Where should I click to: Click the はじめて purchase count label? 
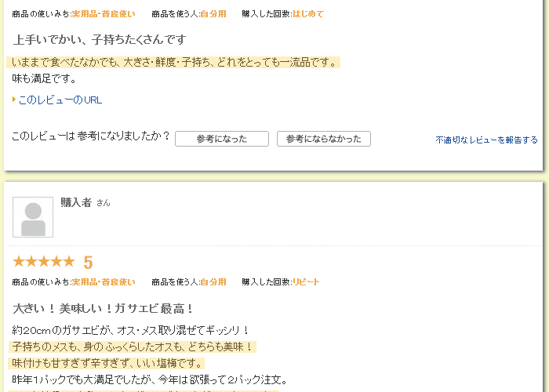coord(308,14)
